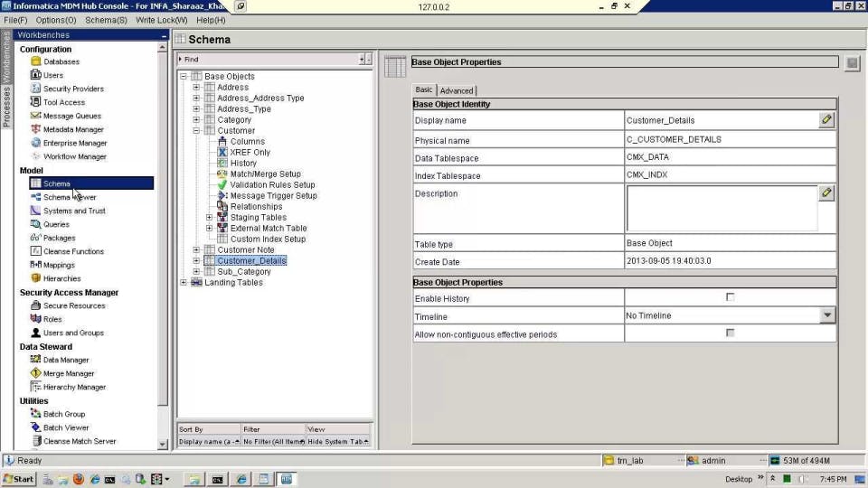Select the Hierarchies icon under Model
This screenshot has height=488, width=868.
click(x=35, y=278)
